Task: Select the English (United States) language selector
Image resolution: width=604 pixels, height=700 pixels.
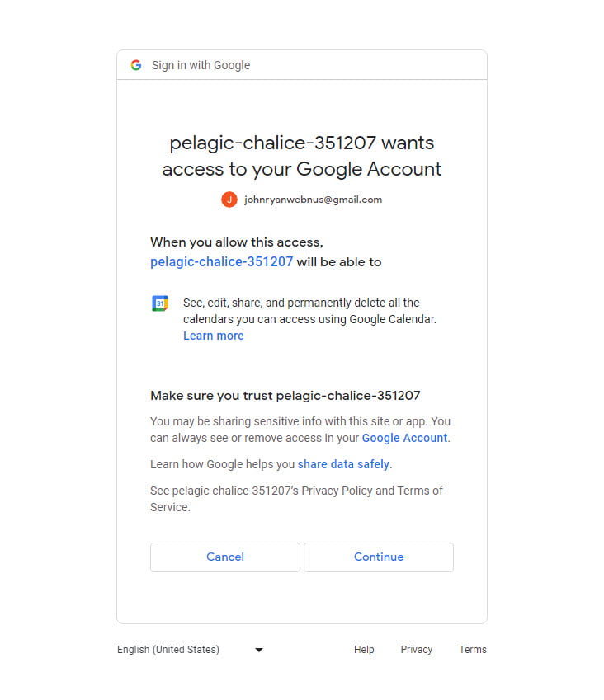Action: pyautogui.click(x=168, y=650)
